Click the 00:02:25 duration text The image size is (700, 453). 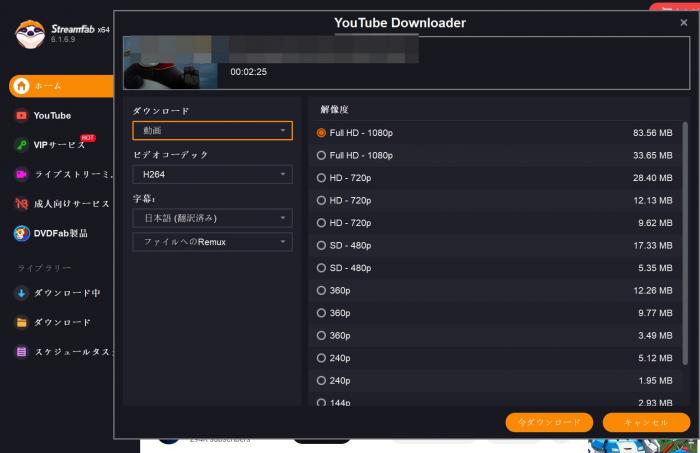tap(249, 72)
